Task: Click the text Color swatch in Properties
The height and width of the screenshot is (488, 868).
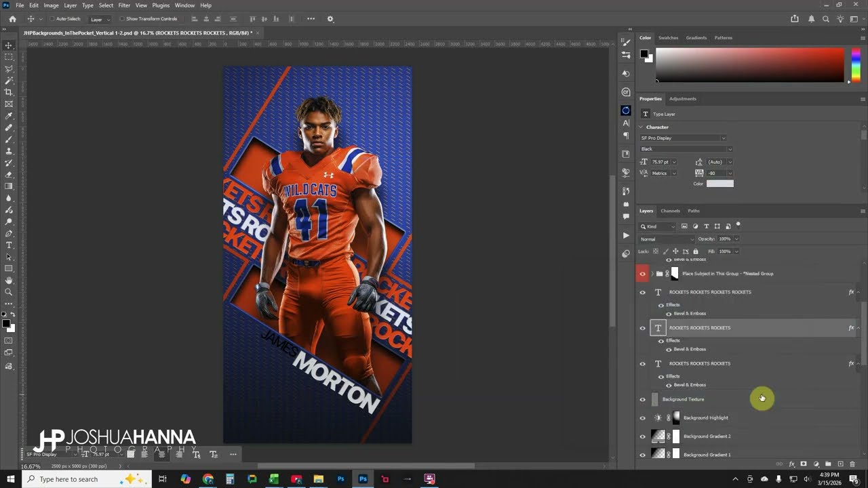Action: [x=719, y=184]
